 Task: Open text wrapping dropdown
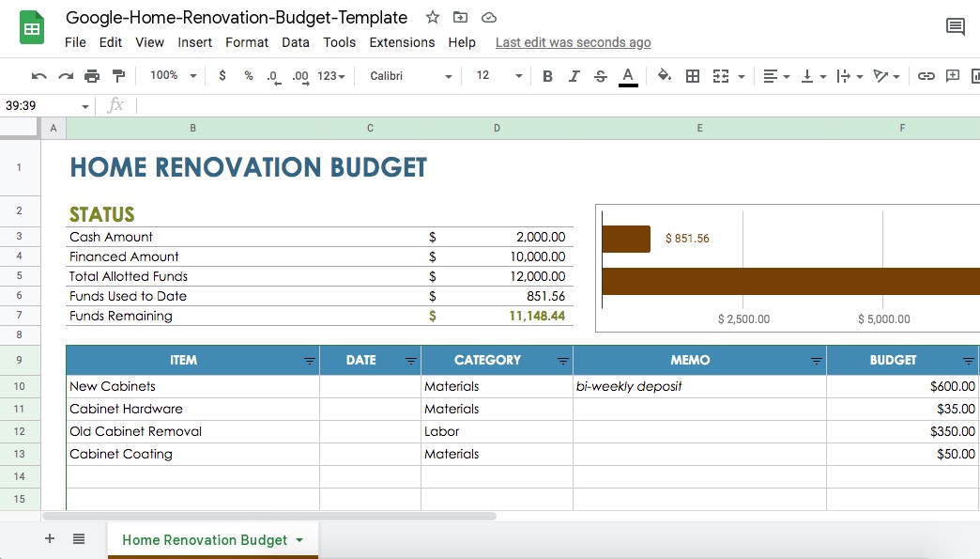tap(850, 76)
